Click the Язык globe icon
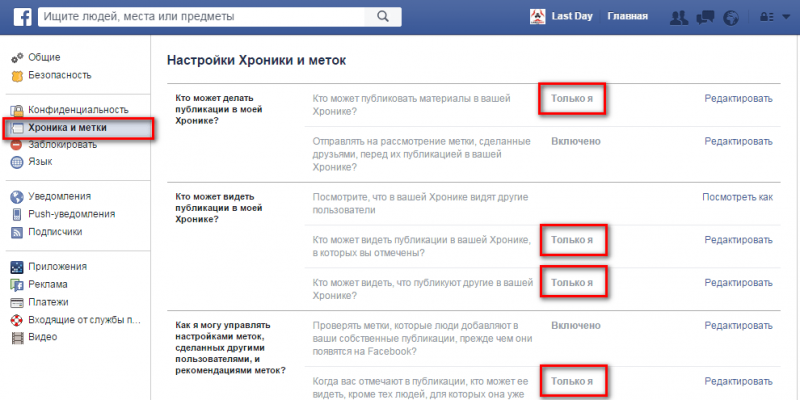800x400 pixels. click(17, 163)
